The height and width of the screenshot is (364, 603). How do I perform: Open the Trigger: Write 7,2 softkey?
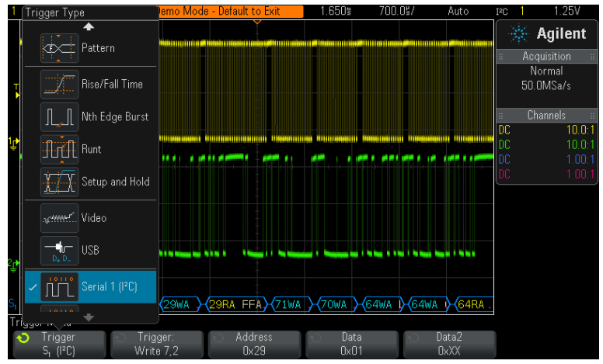156,345
